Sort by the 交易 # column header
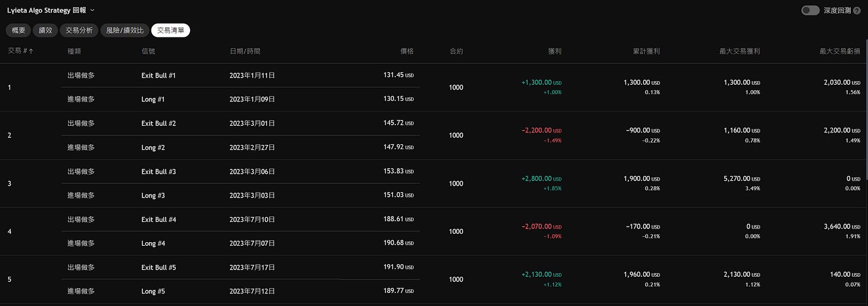Viewport: 868px width, 306px height. point(21,51)
